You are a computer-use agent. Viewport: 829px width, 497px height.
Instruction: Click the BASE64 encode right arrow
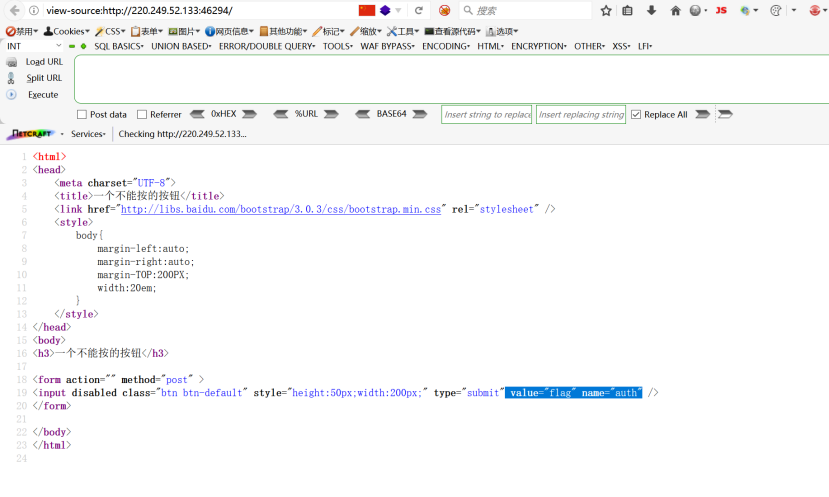click(x=420, y=114)
